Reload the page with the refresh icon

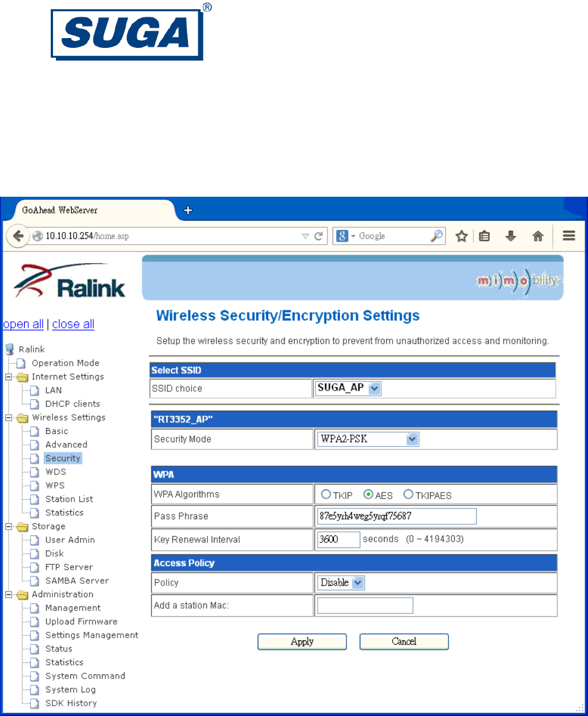pyautogui.click(x=318, y=236)
